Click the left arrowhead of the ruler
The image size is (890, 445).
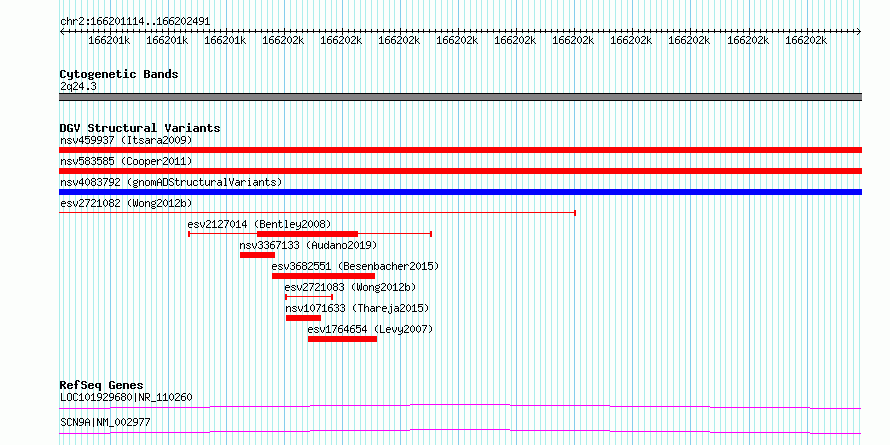tap(62, 32)
